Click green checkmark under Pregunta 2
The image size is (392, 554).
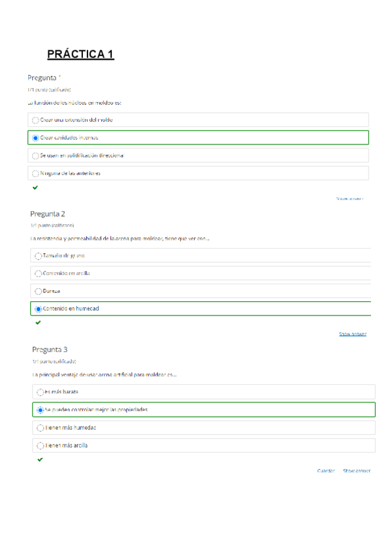(x=38, y=322)
